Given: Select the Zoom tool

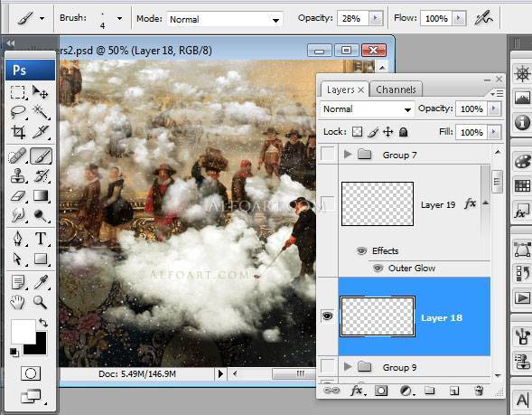Looking at the screenshot, I should point(41,302).
